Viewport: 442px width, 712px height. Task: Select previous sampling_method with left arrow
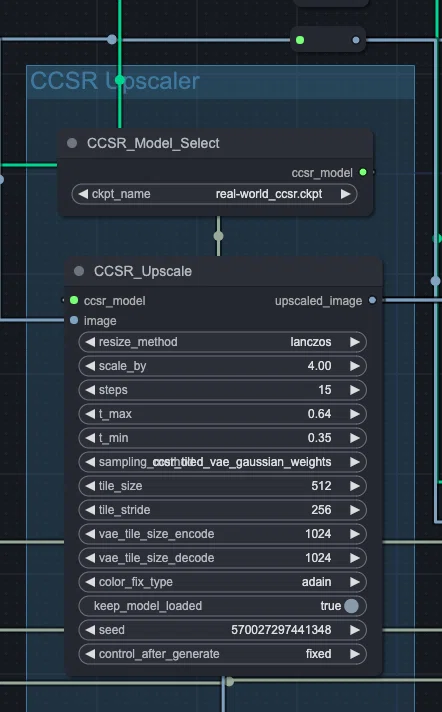[x=90, y=462]
